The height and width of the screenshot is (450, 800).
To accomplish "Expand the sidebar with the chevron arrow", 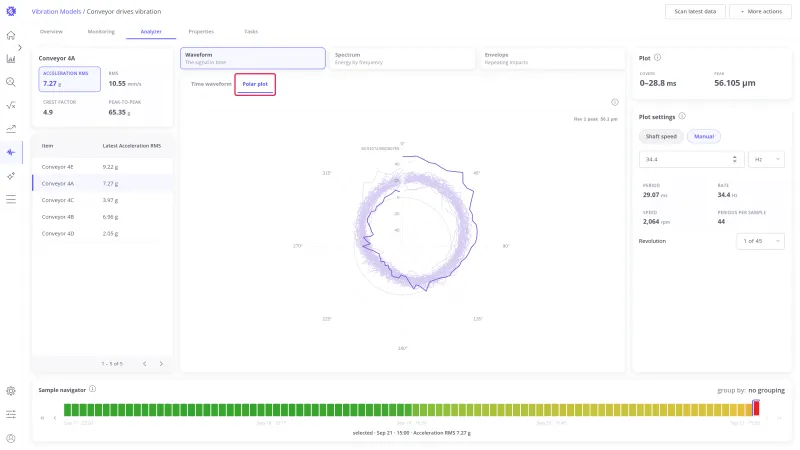I will 20,47.
